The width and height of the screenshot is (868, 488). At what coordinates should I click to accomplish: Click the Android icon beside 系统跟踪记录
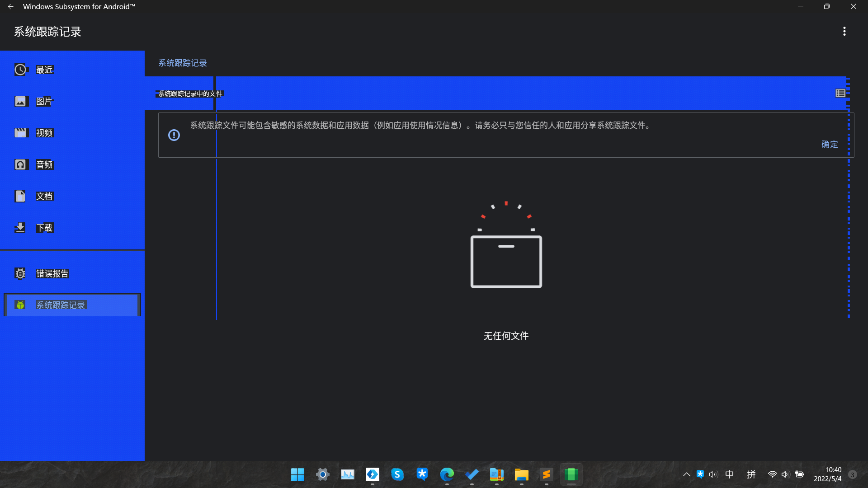(20, 305)
